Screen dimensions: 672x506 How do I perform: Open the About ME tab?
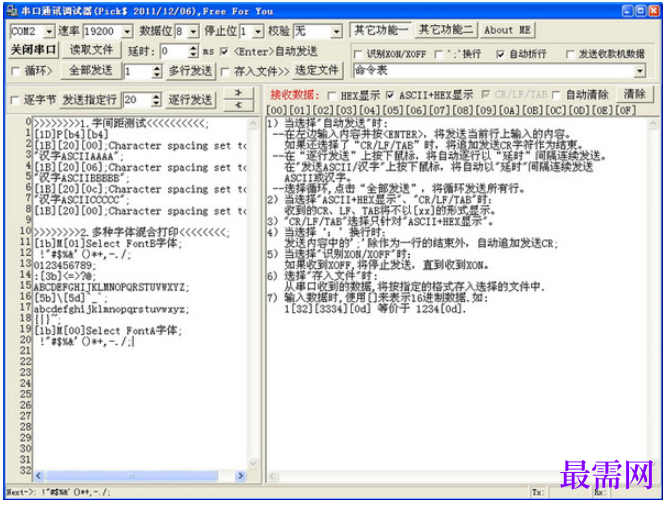click(507, 30)
